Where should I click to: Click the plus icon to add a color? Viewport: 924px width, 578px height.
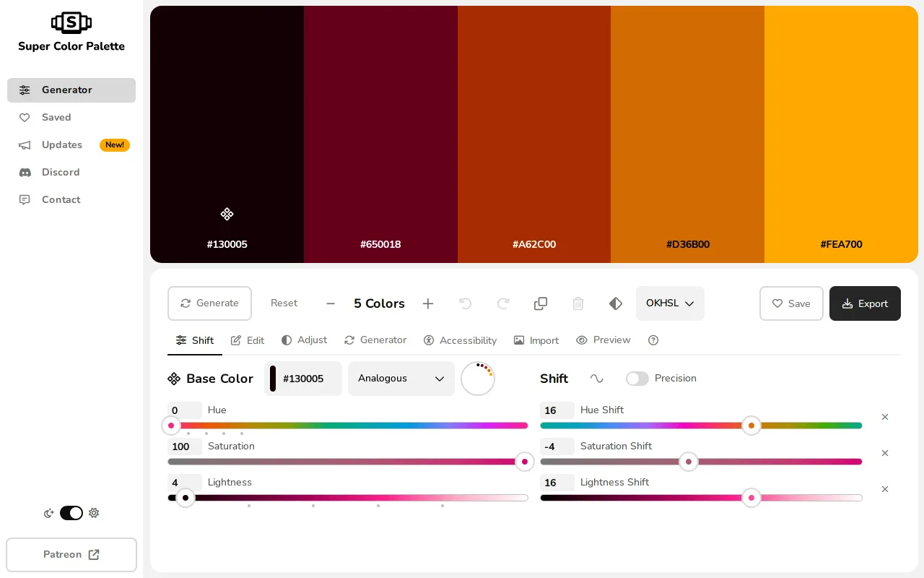click(x=428, y=303)
